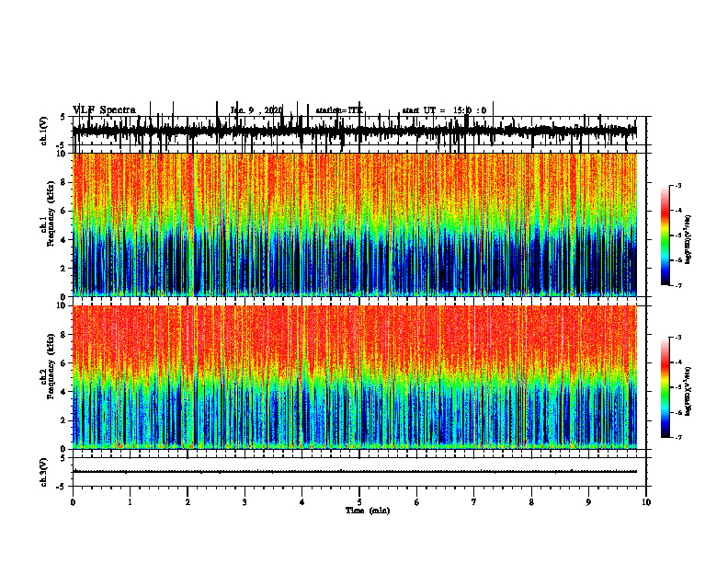728x563 pixels.
Task: Select the ch.1(V) axis label
Action: [x=44, y=131]
